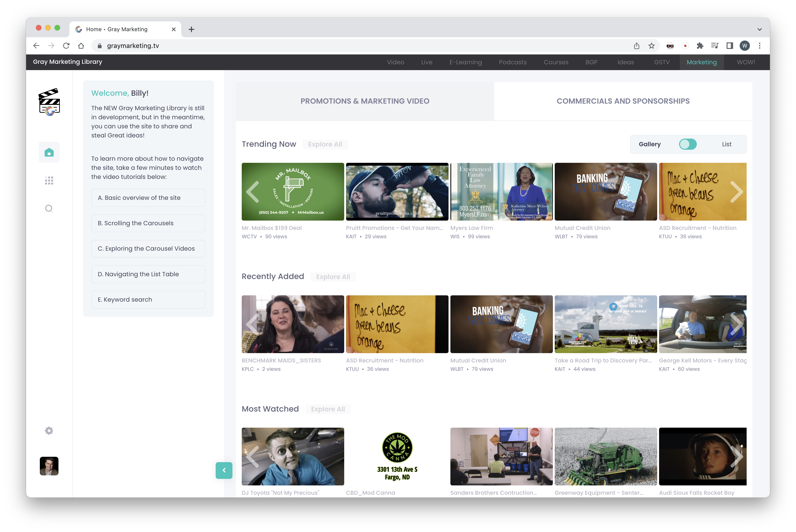Open a new browser tab
The image size is (796, 532).
pyautogui.click(x=191, y=30)
